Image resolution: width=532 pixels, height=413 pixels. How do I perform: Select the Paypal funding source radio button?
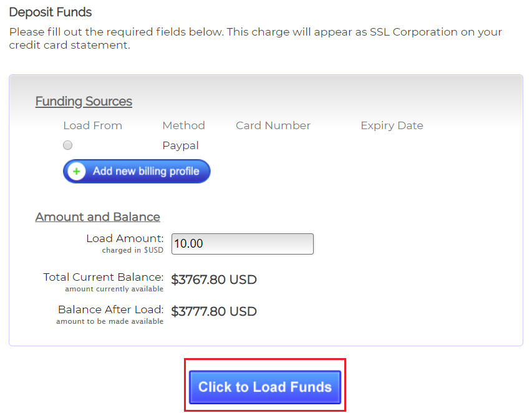coord(67,145)
